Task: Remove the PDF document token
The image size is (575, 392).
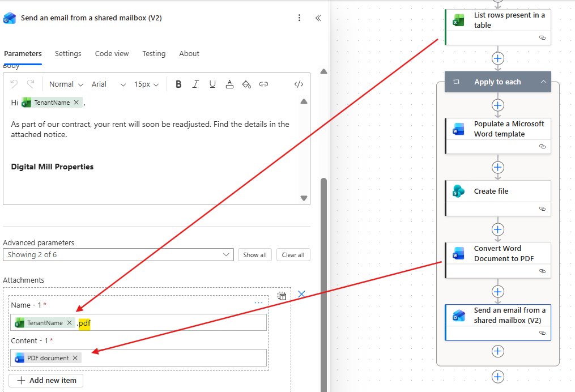Action: tap(75, 358)
